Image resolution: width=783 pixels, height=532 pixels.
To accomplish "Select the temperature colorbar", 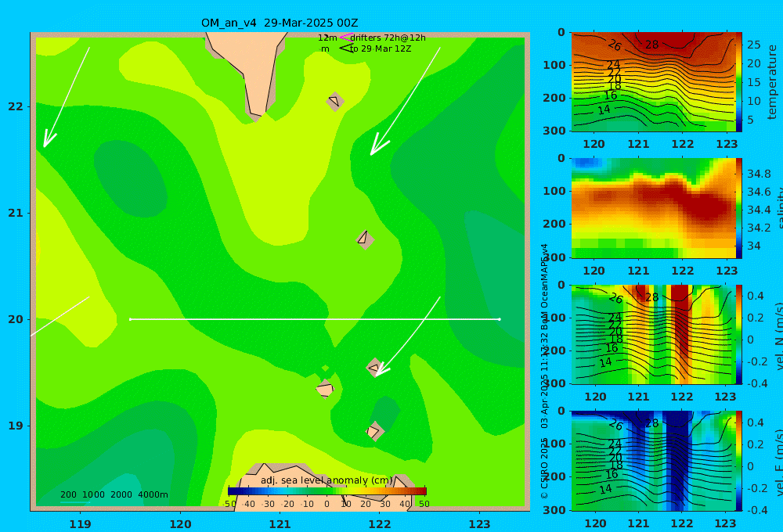I will (x=739, y=82).
